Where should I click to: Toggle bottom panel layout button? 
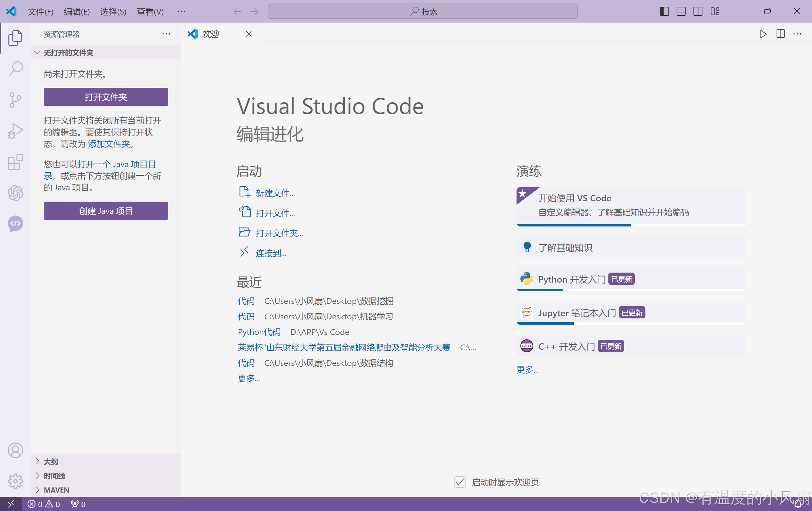(x=681, y=12)
